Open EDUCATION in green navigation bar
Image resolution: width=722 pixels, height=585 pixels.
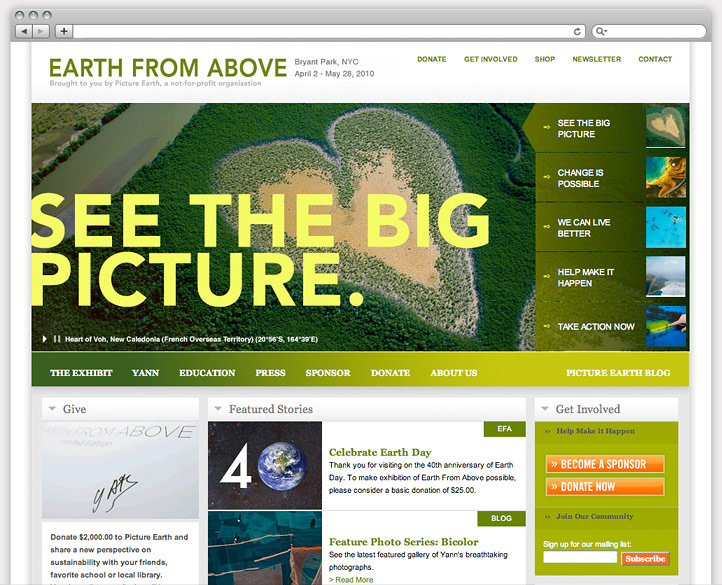pyautogui.click(x=207, y=373)
